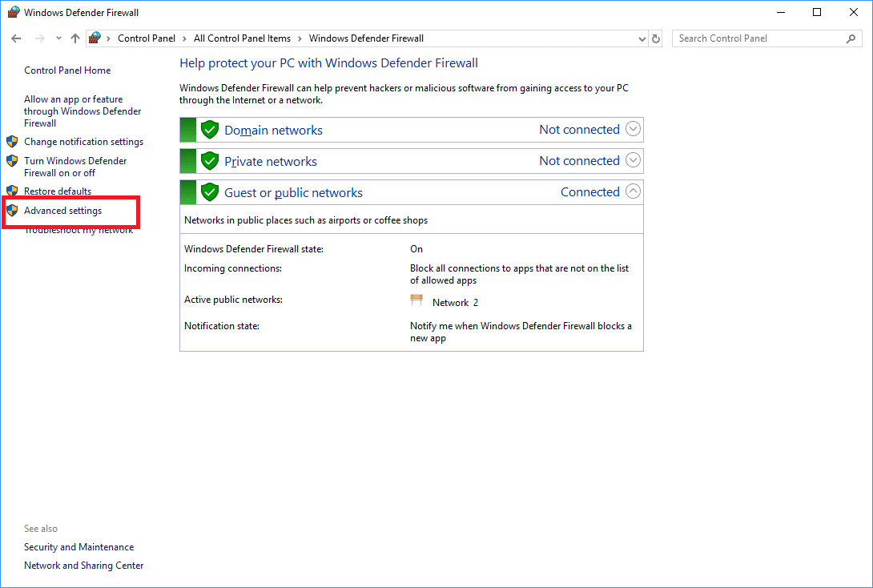Click the firewall icon in the address bar
Screen dimensions: 873x588
pos(95,38)
